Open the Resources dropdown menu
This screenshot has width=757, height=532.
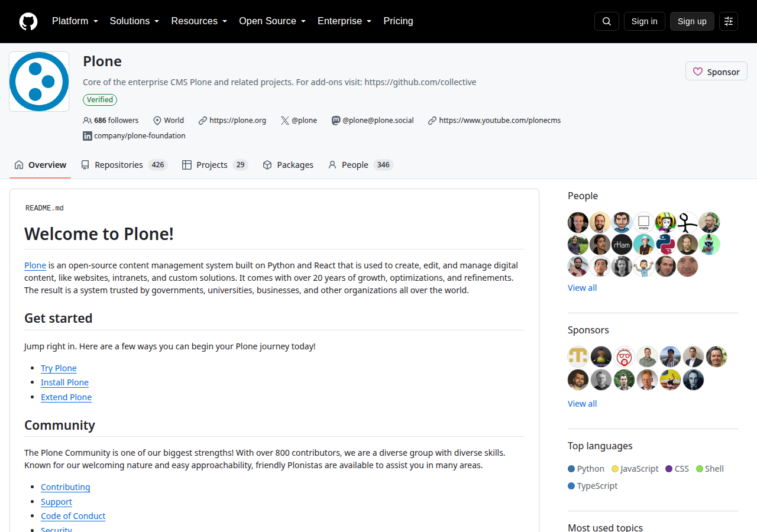[x=199, y=21]
